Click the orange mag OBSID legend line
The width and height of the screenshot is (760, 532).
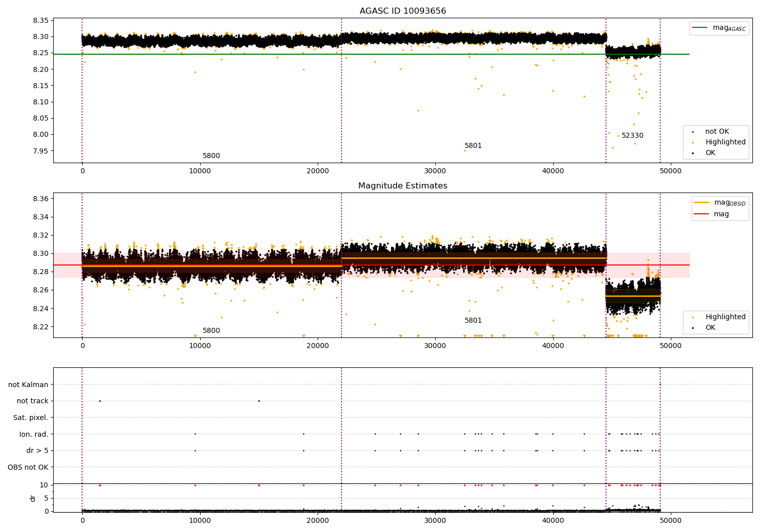(x=702, y=203)
